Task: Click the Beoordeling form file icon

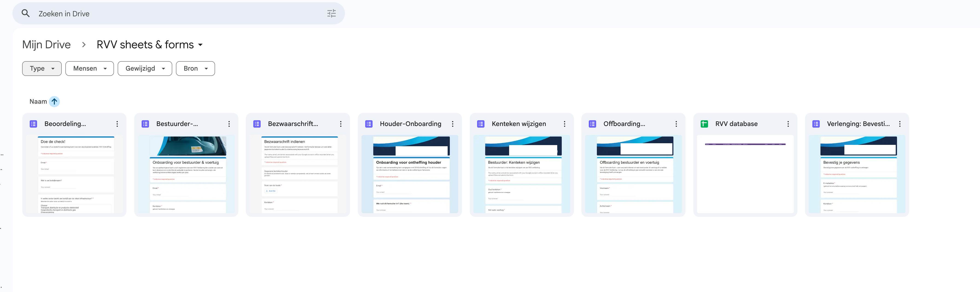Action: coord(33,124)
